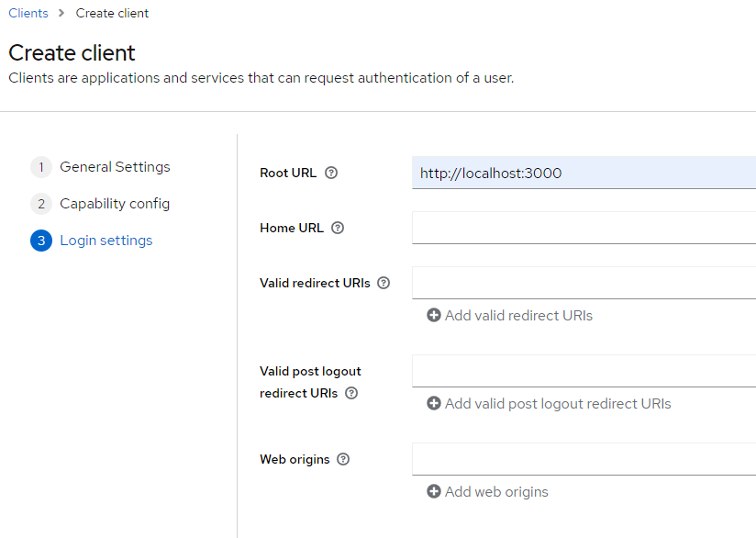Click into the Home URL text field

584,228
